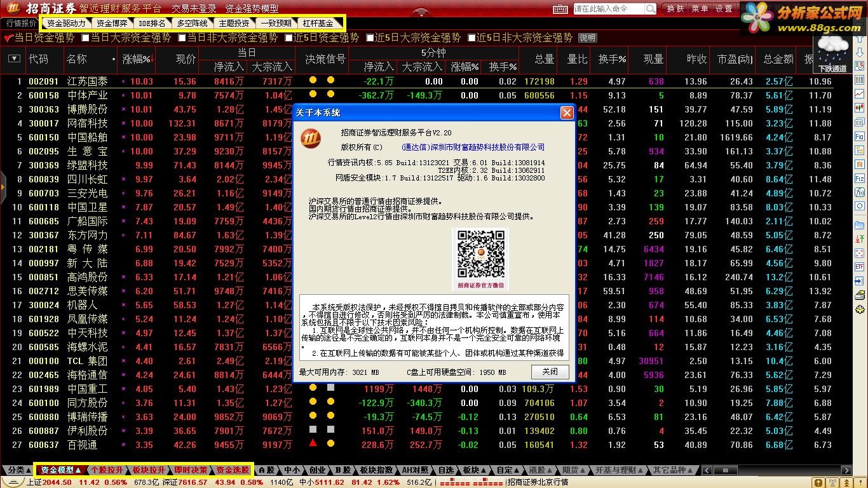
Task: Enable 当日大宗资金强势 checkbox
Action: (x=84, y=37)
